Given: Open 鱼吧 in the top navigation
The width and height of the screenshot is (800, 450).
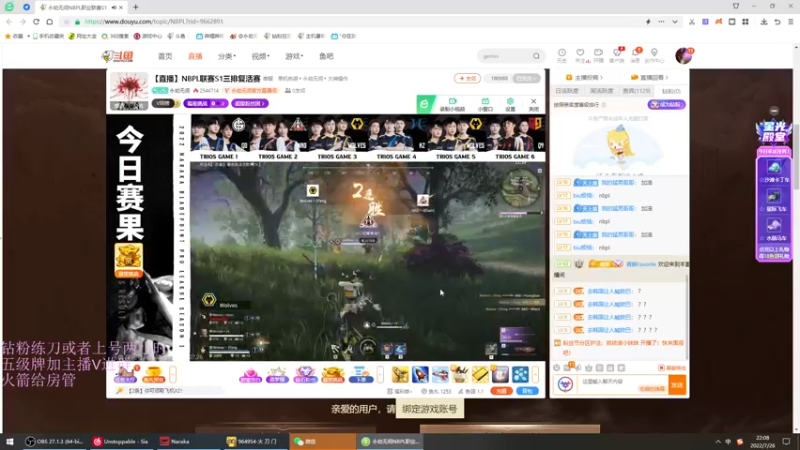Looking at the screenshot, I should pyautogui.click(x=326, y=56).
